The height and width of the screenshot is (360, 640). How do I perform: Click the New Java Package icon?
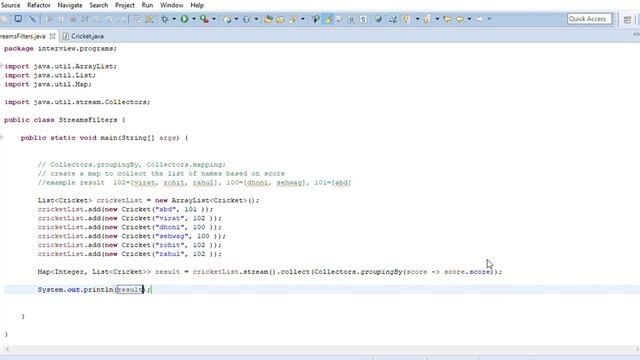[x=227, y=19]
